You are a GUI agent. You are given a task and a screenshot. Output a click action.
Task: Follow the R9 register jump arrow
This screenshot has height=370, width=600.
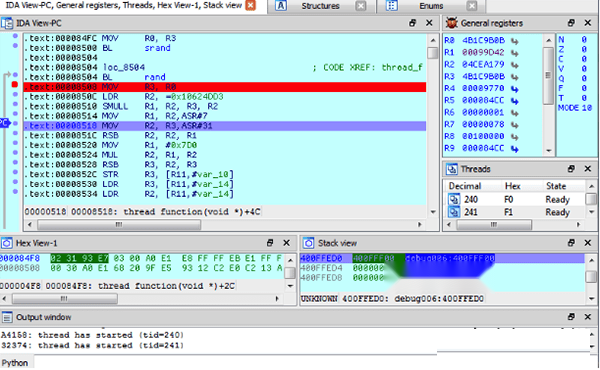515,149
